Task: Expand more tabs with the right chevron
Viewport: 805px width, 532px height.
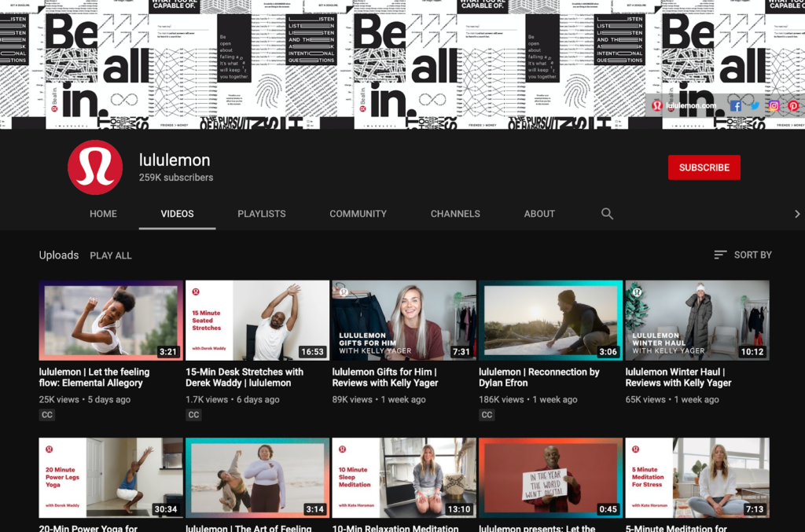Action: (x=797, y=214)
